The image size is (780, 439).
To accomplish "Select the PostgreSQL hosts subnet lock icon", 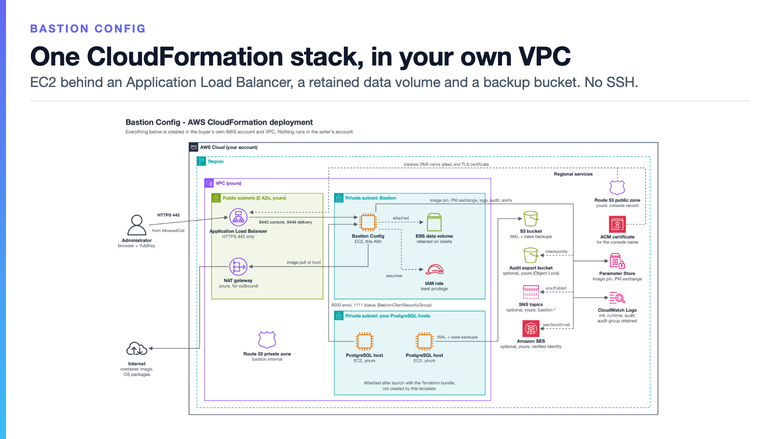I will point(339,316).
